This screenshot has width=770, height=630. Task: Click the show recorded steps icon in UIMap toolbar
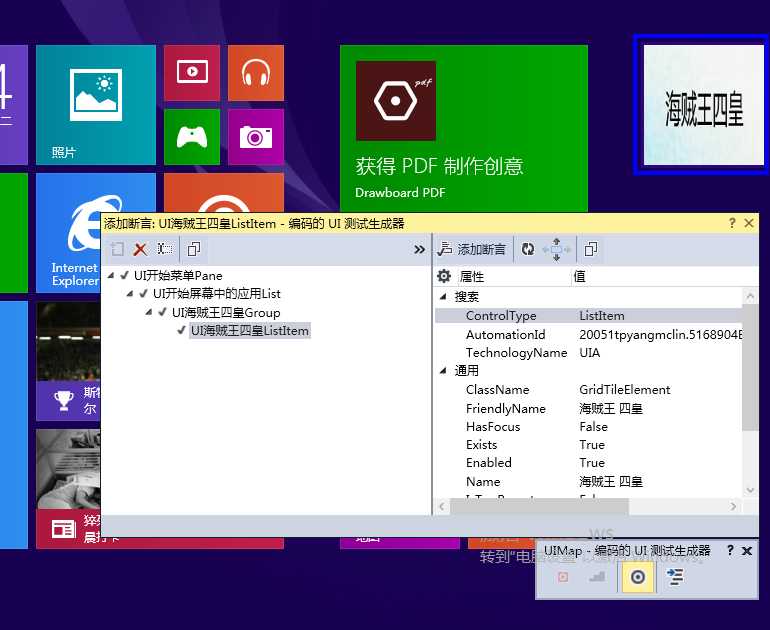point(597,576)
